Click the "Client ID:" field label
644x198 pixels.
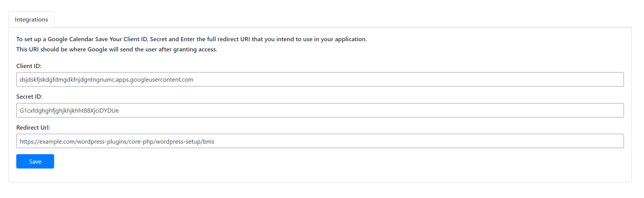click(x=29, y=66)
